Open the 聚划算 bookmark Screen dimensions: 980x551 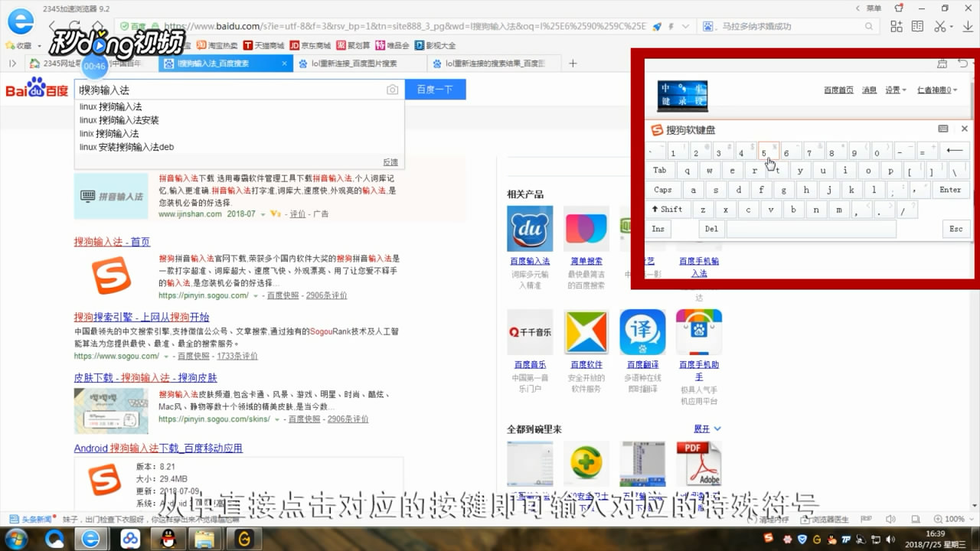point(354,45)
